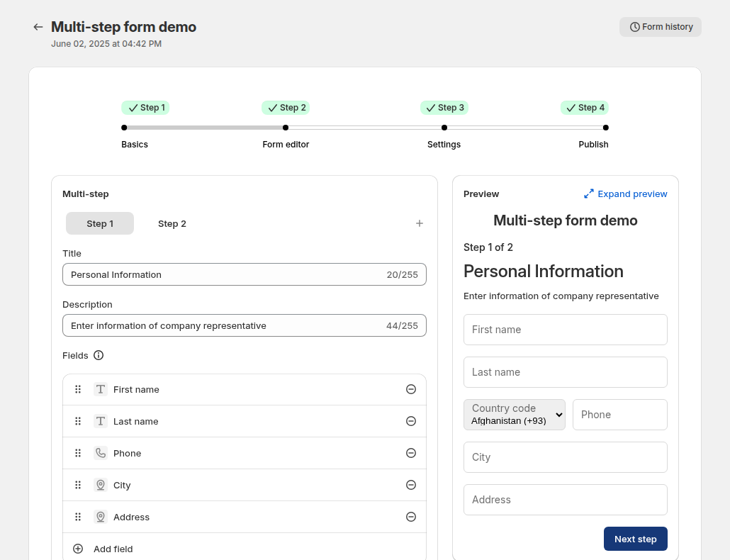This screenshot has width=730, height=560.
Task: Click the Step 1 Basics progress badge
Action: coord(145,108)
